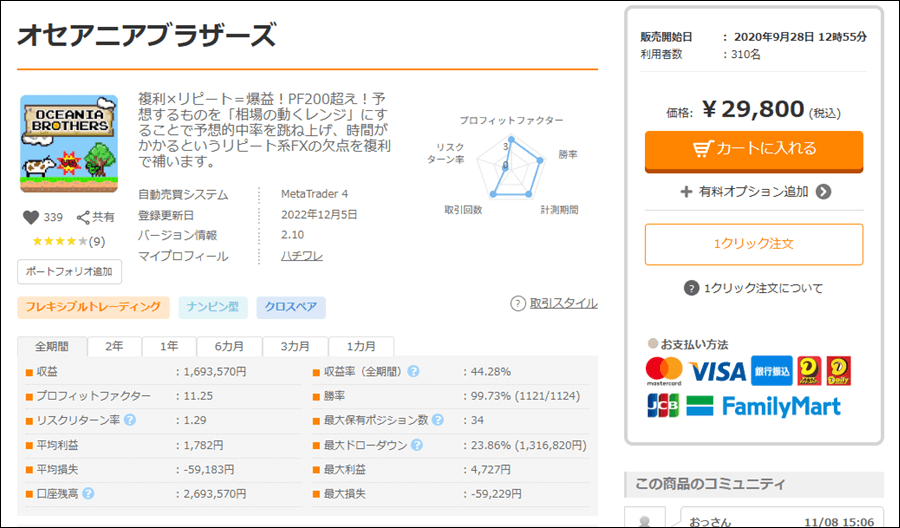Click the heart favorite icon
900x528 pixels.
click(x=30, y=217)
